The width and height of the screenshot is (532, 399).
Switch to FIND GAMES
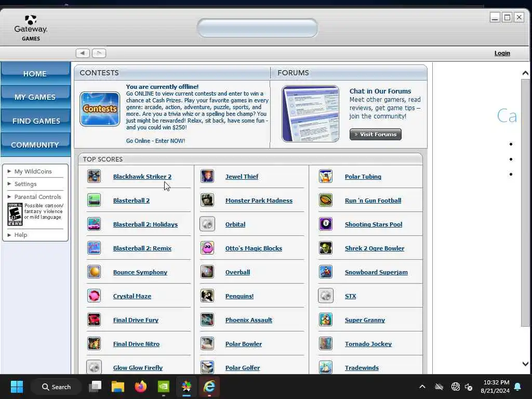point(35,121)
